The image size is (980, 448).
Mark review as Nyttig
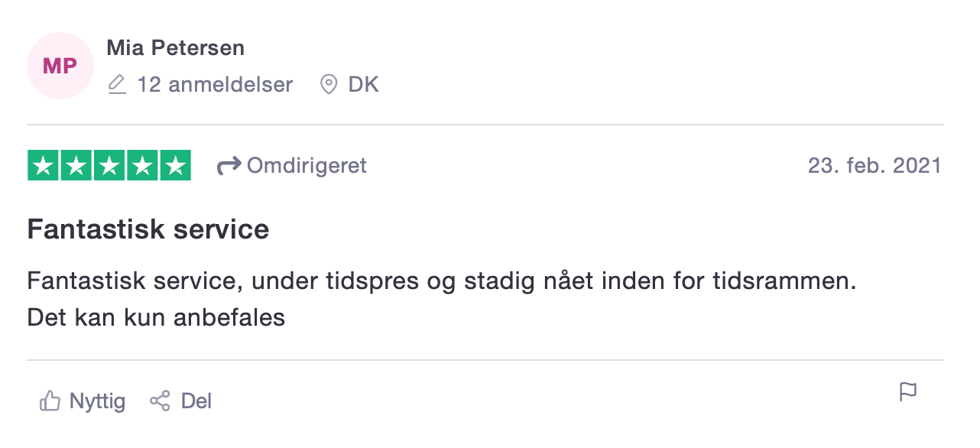83,401
